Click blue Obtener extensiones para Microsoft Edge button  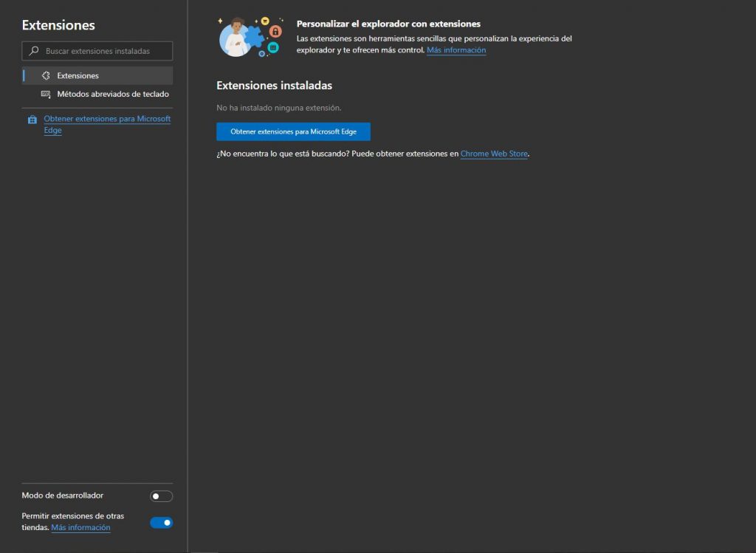tap(293, 131)
